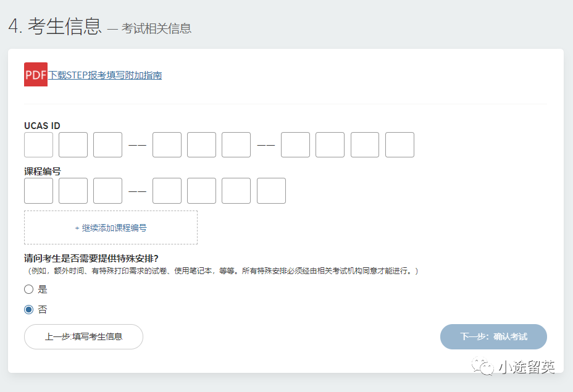Select the last UCAS ID digit box
This screenshot has height=392, width=573.
(x=399, y=145)
